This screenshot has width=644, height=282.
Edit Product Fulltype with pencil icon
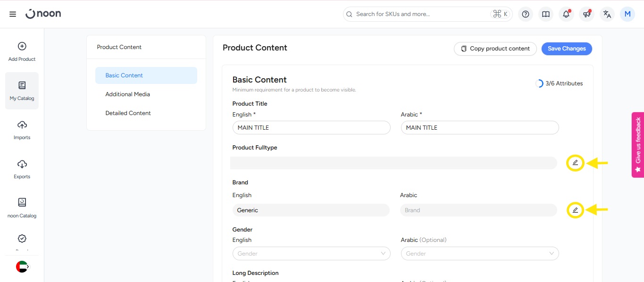coord(575,163)
